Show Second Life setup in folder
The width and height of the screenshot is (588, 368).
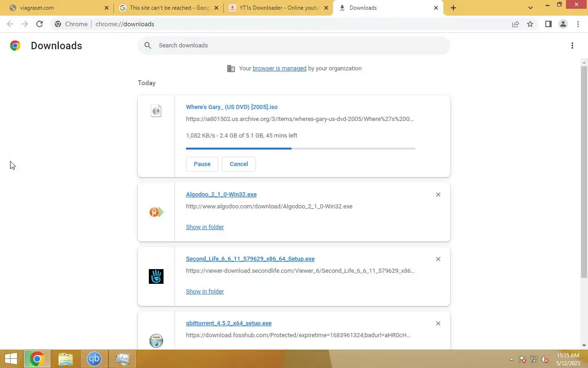tap(205, 292)
